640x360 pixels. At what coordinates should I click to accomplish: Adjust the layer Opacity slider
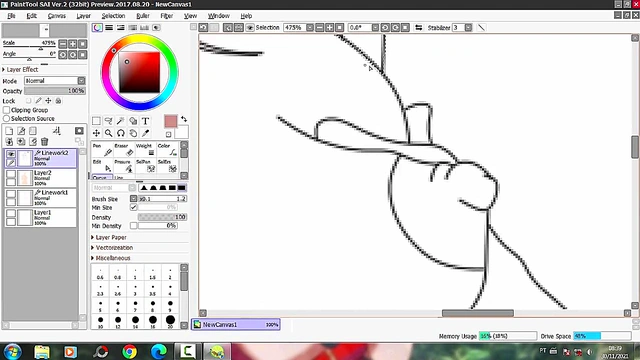coord(55,91)
